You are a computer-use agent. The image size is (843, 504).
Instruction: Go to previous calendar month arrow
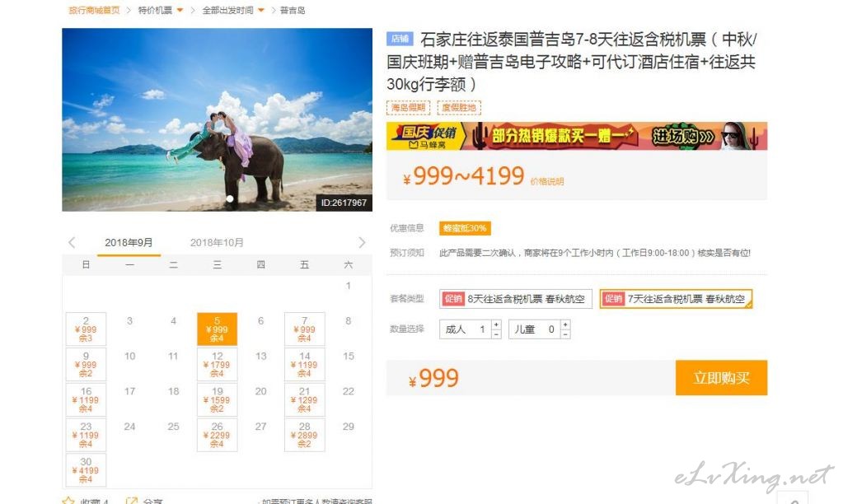[72, 243]
